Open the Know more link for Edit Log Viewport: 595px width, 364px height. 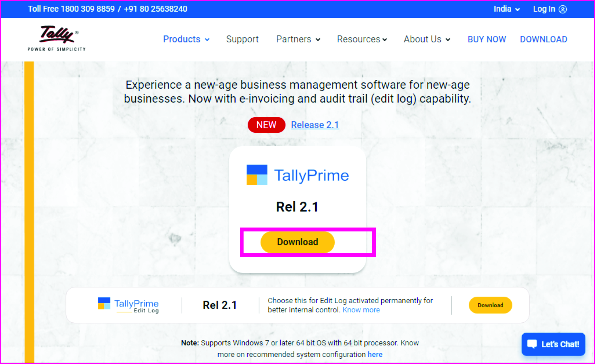click(361, 310)
